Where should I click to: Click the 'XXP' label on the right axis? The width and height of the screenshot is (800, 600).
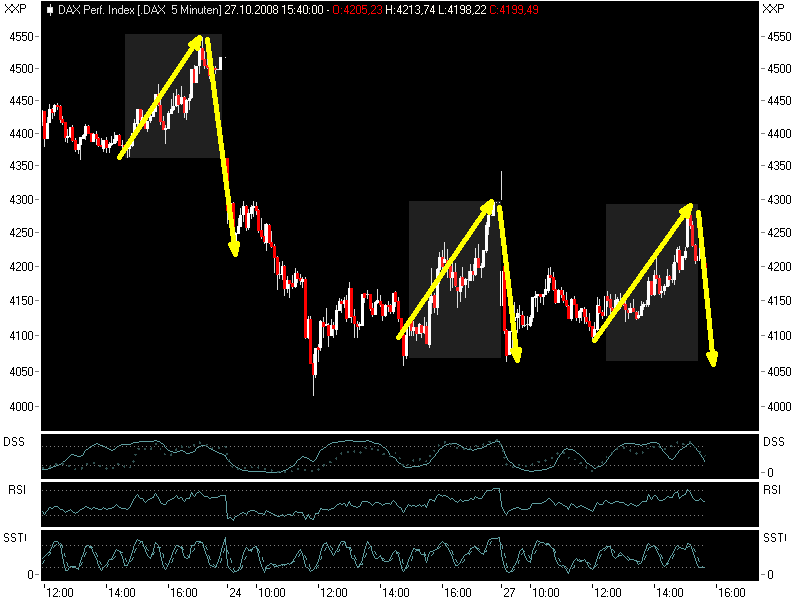pyautogui.click(x=773, y=9)
